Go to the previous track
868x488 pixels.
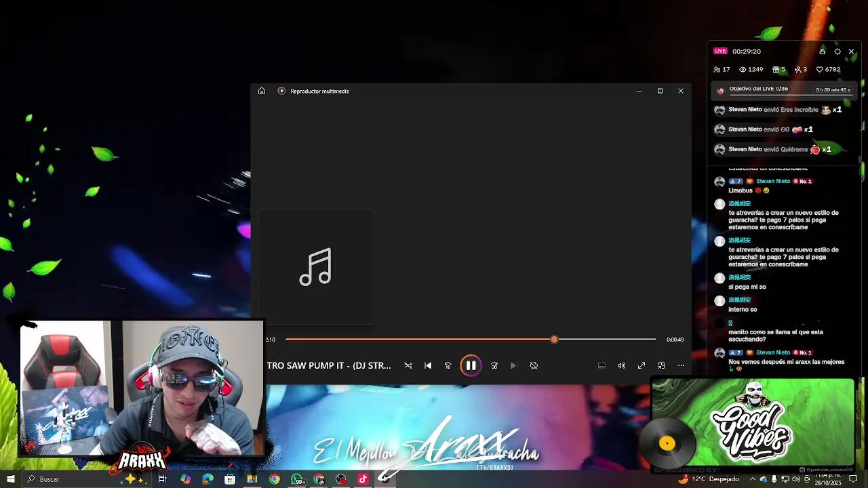pos(428,365)
